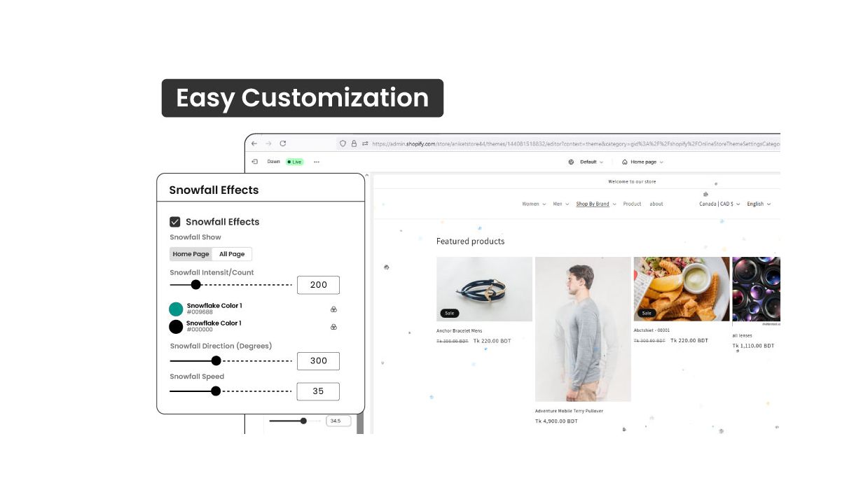Screen dimensions: 868x483
Task: Click the browser back arrow
Action: [x=254, y=143]
